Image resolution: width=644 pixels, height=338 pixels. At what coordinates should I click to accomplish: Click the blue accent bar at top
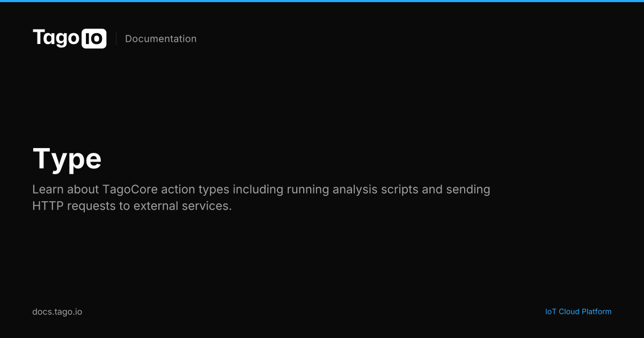[322, 1]
